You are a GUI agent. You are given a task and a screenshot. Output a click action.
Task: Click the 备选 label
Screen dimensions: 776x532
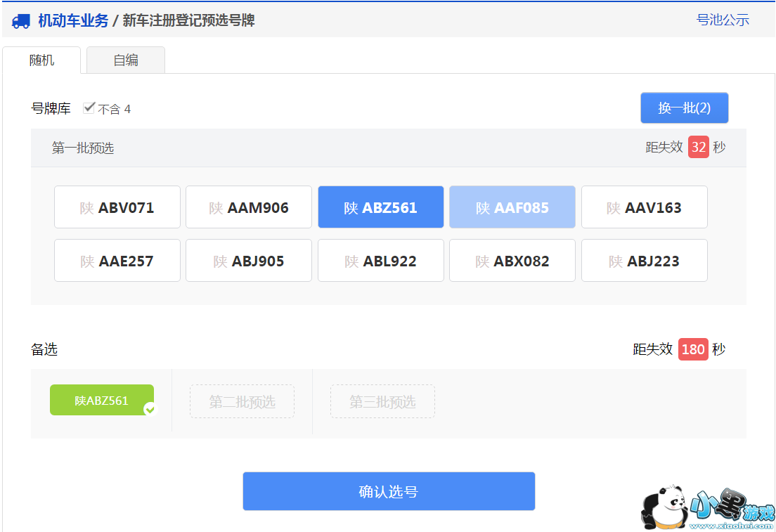[44, 349]
